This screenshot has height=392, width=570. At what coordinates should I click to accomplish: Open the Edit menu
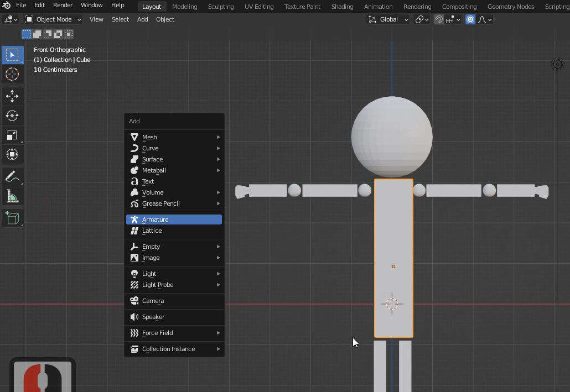[39, 5]
